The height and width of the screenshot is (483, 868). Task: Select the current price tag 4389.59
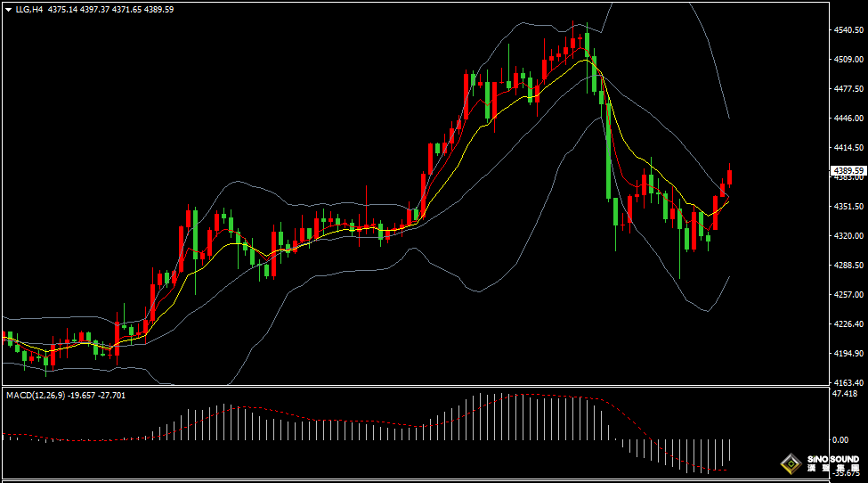[847, 170]
